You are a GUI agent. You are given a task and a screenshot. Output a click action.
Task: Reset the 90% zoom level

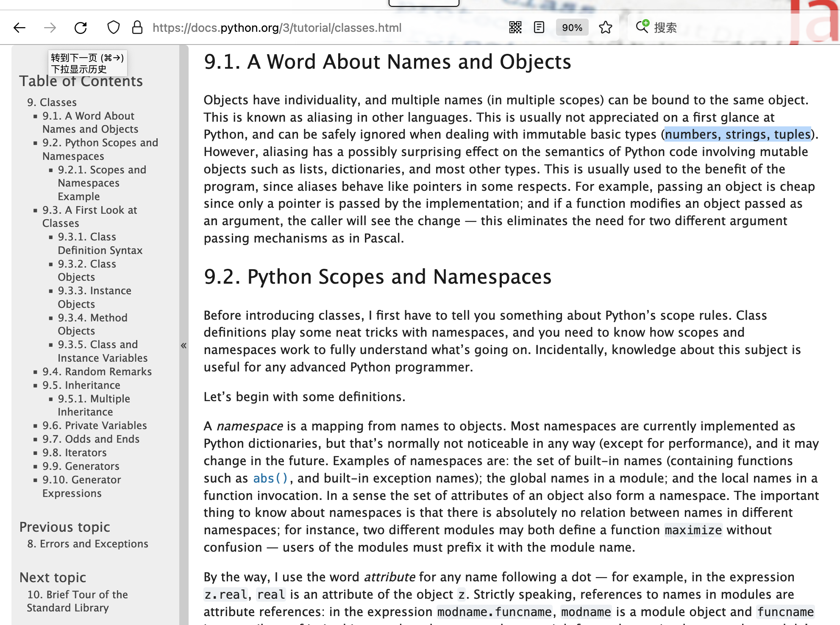pos(572,28)
